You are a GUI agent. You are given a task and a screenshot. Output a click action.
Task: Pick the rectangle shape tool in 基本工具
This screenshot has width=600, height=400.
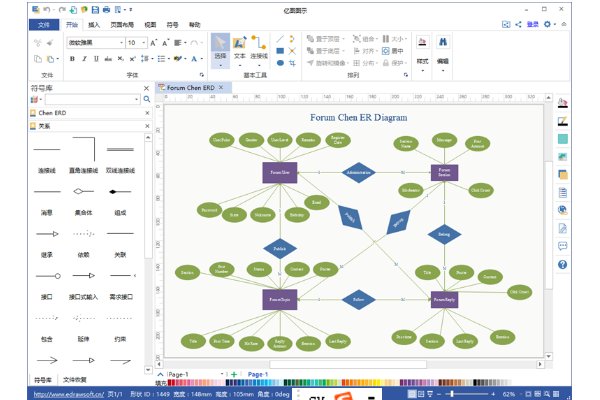coord(280,51)
